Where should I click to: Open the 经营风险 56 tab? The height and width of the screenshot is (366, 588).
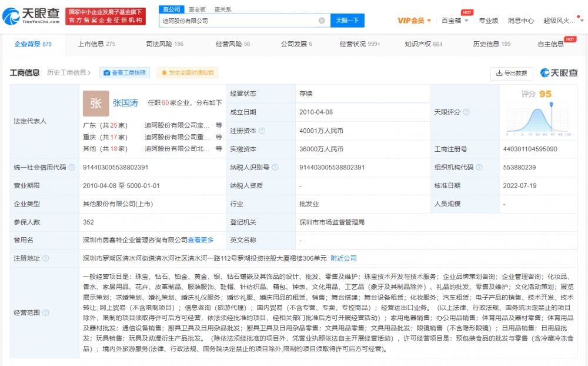(233, 44)
